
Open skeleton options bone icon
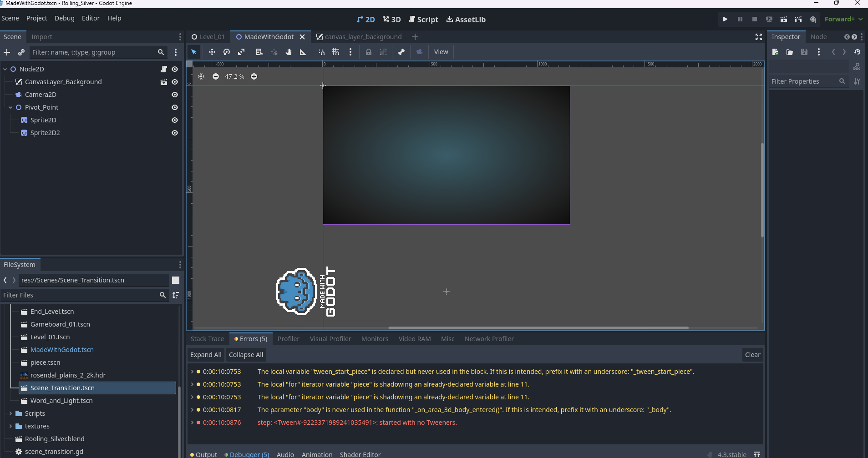pos(401,52)
